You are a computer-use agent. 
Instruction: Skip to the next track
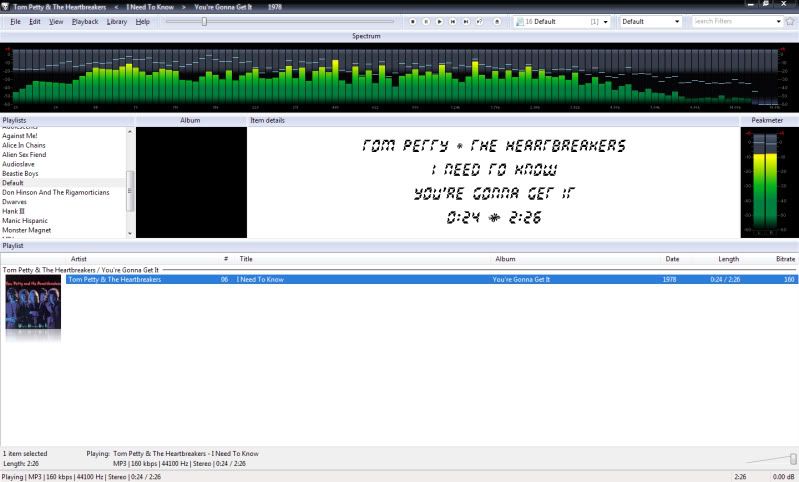(466, 21)
